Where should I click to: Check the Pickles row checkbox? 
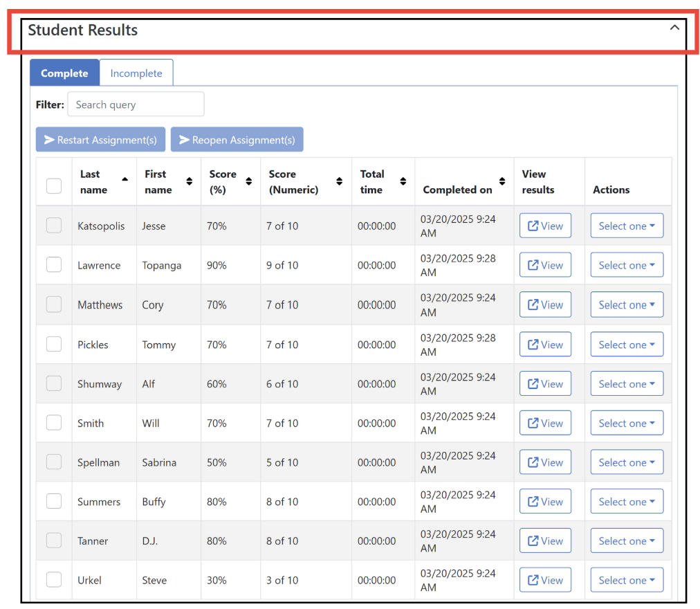54,344
